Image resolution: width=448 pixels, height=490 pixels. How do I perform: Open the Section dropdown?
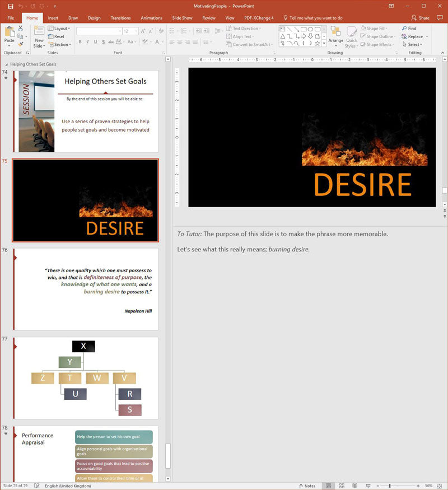point(60,45)
